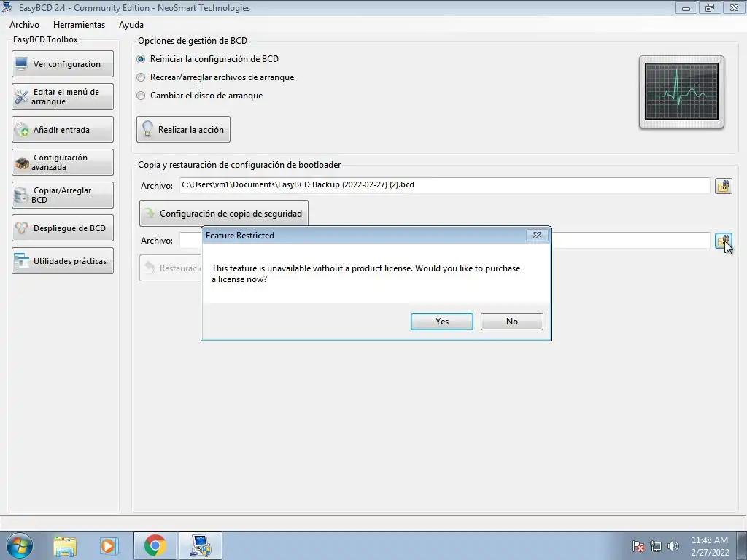Screen dimensions: 747x560
Task: Open Ver configuración in the toolbox
Action: coord(63,64)
